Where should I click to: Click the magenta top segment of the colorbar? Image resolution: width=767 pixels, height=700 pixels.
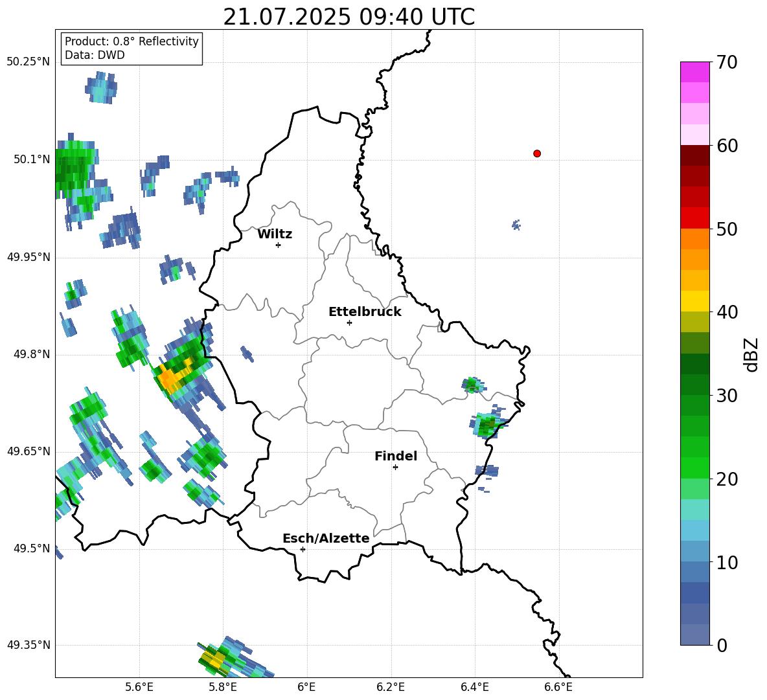(694, 72)
